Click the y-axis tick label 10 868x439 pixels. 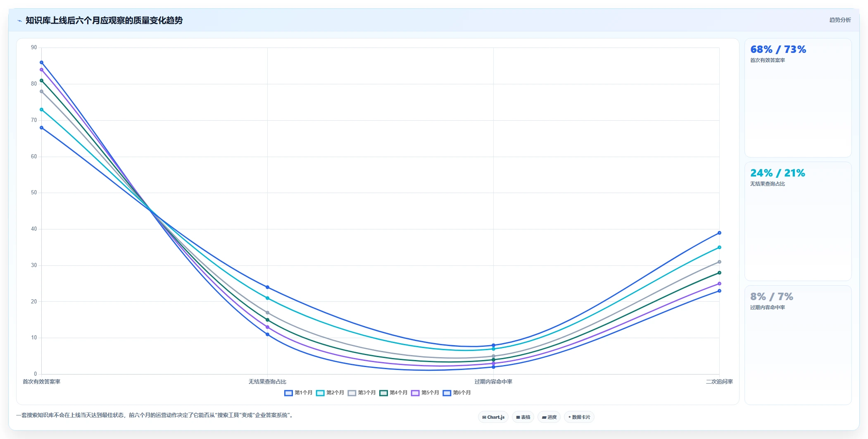(x=34, y=338)
